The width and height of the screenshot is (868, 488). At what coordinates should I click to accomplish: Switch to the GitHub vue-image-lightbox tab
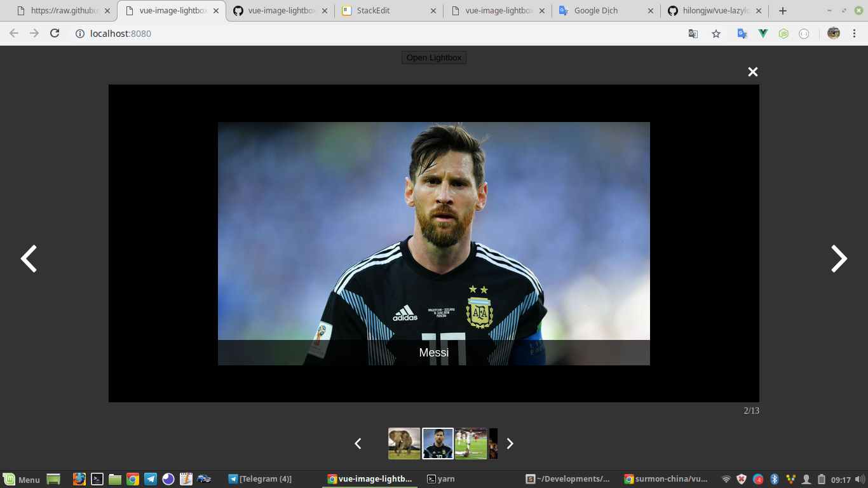tap(281, 11)
